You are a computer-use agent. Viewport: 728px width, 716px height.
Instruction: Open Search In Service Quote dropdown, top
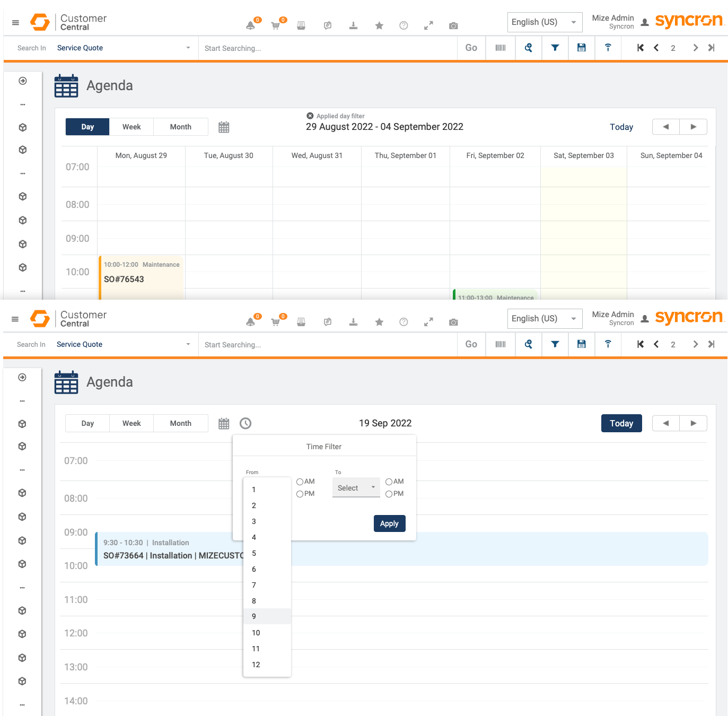(x=124, y=48)
